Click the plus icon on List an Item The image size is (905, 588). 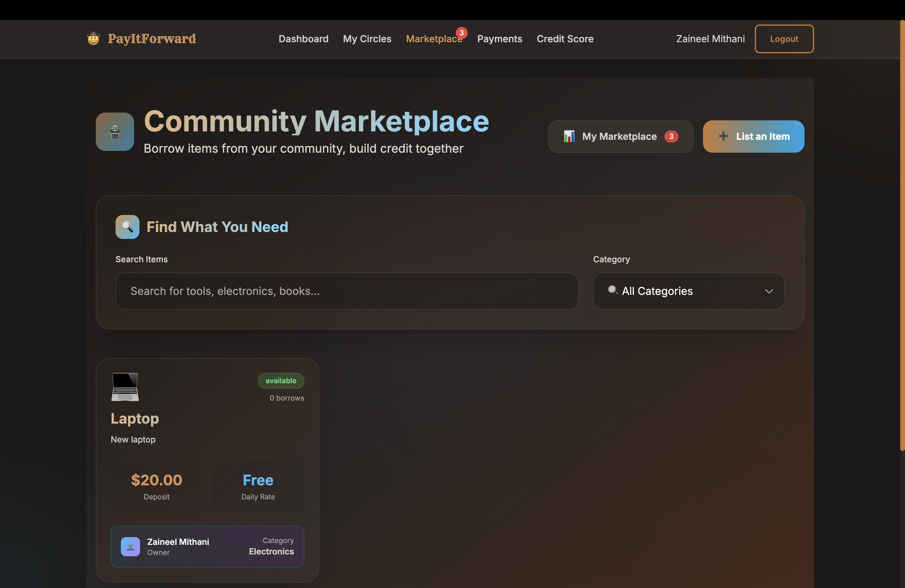[723, 136]
